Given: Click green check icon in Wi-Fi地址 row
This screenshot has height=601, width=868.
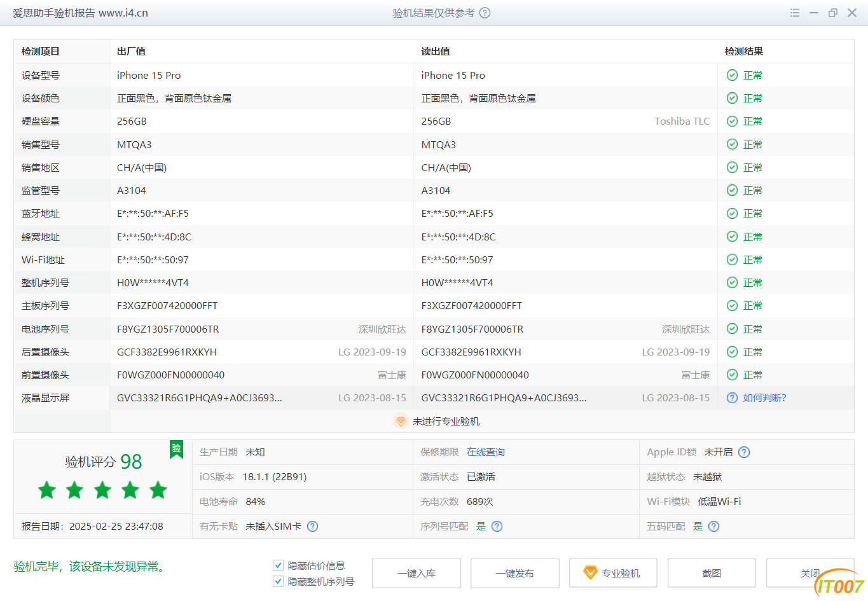Looking at the screenshot, I should [x=732, y=259].
